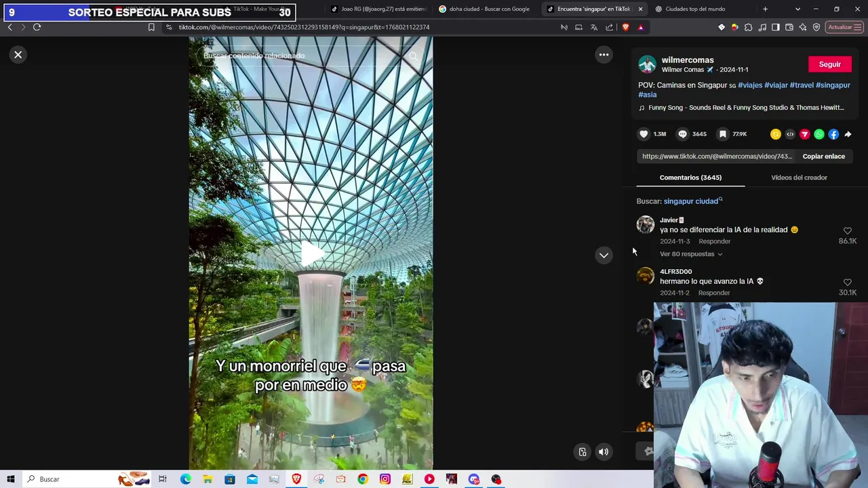
Task: Open Javier's commenter avatar
Action: coord(646,224)
